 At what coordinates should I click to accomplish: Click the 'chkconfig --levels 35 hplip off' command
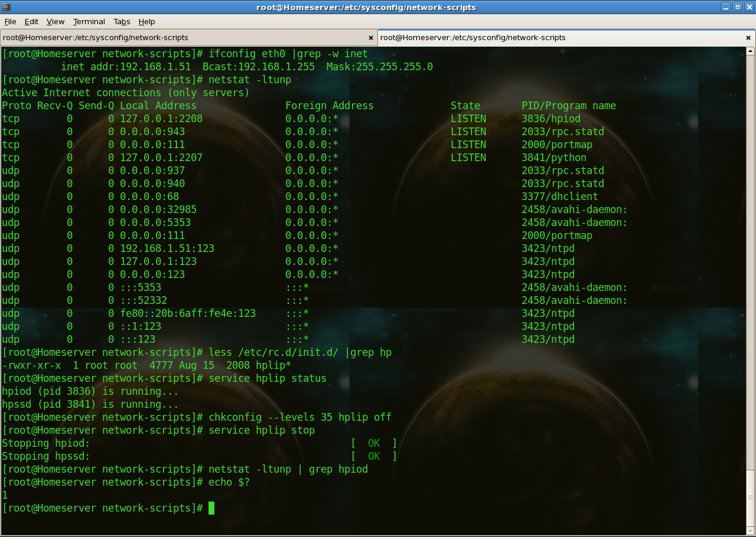(x=300, y=417)
